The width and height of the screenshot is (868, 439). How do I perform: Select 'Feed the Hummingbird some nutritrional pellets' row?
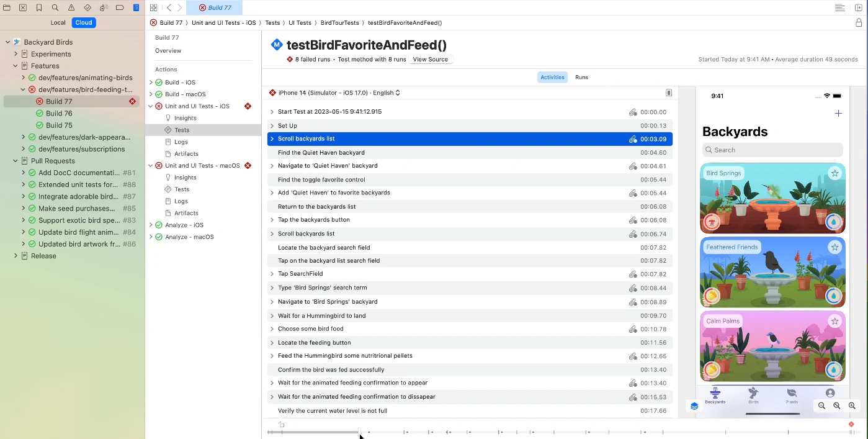coord(470,356)
